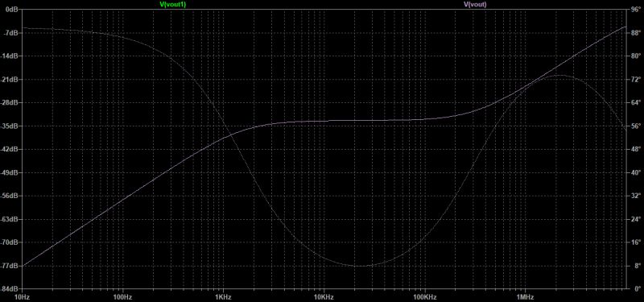644x302 pixels.
Task: Click the -56dB magnitude axis label
Action: [10, 196]
